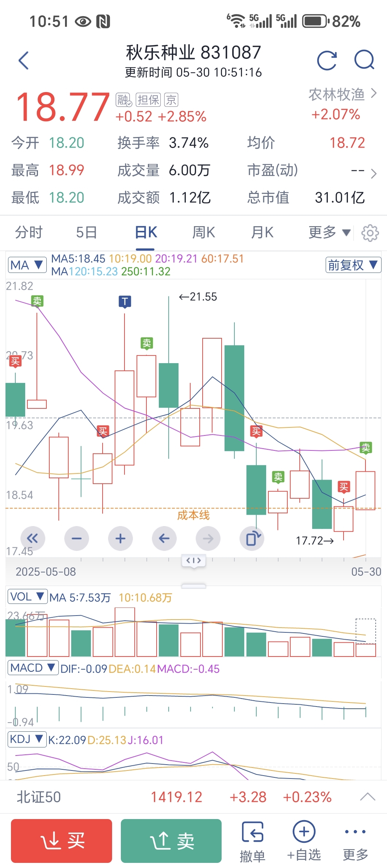
Task: Open 前复权 price adjustment dropdown
Action: coord(353,265)
